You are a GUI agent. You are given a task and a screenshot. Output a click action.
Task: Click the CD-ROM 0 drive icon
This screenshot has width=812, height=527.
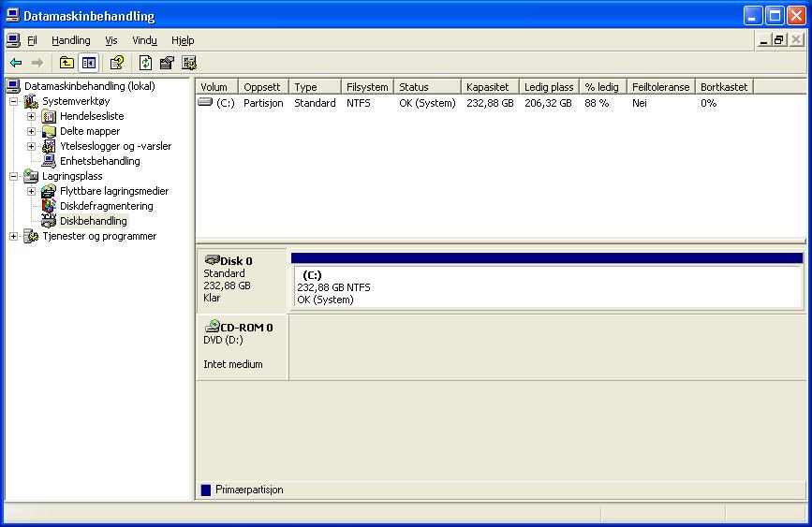coord(212,326)
